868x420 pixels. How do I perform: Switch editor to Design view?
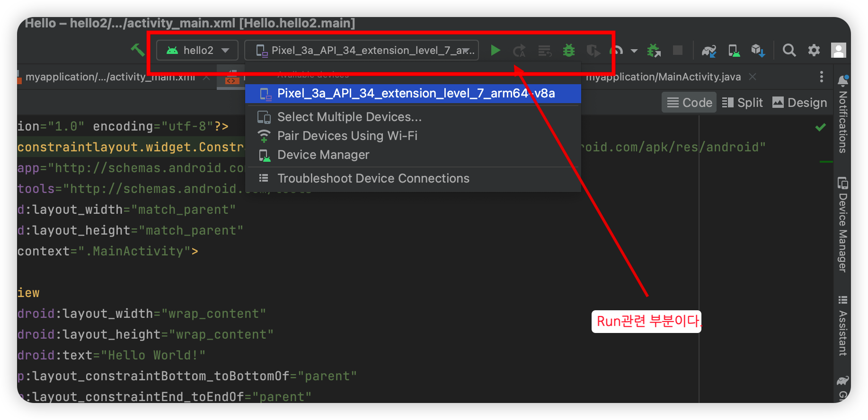pos(800,103)
